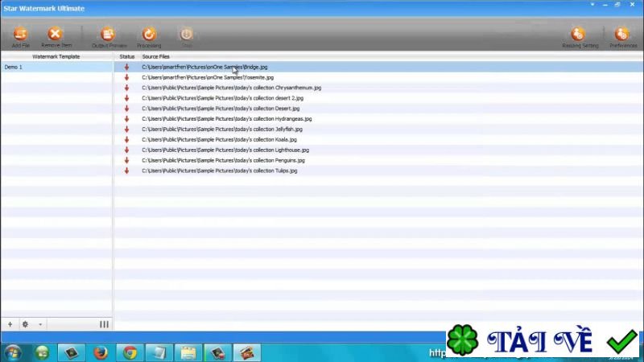Select the Demo 1 watermark template

pyautogui.click(x=56, y=67)
